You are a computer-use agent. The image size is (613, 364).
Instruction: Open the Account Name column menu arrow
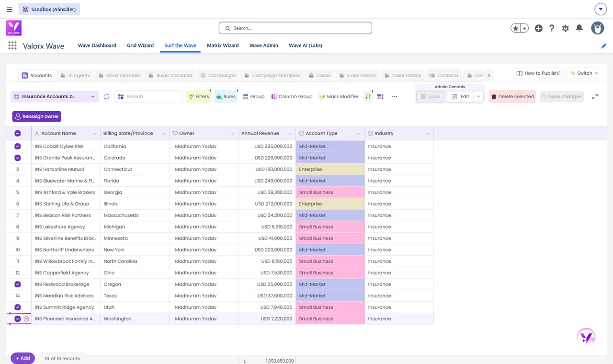coord(94,134)
